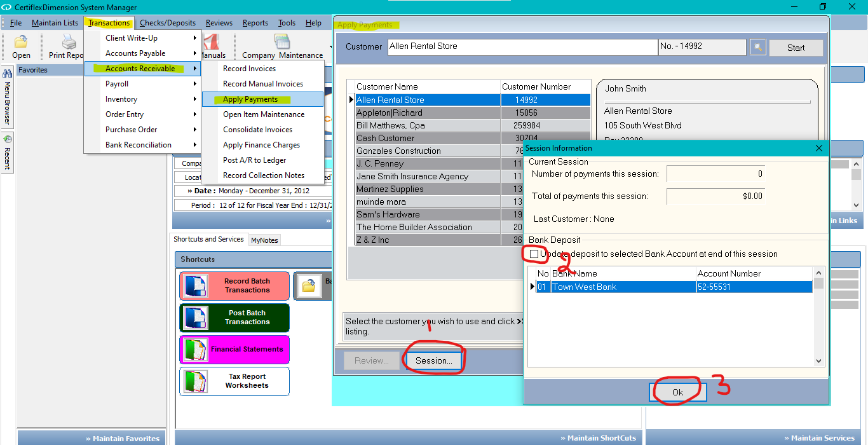This screenshot has height=445, width=868.
Task: Click the Financial Statements shortcut icon
Action: (x=196, y=349)
